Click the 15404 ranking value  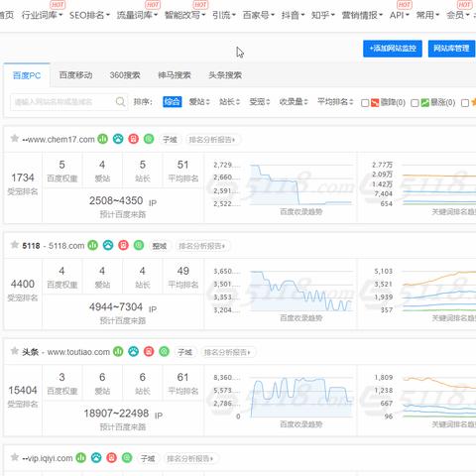(23, 390)
